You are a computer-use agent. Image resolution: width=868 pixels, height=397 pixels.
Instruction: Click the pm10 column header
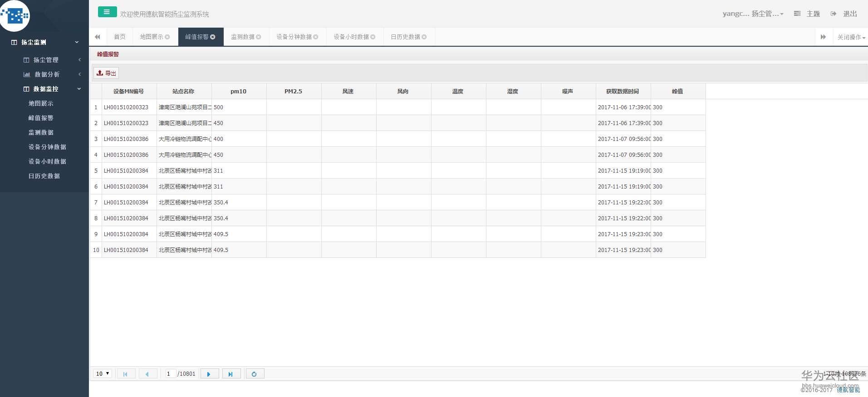coord(239,91)
